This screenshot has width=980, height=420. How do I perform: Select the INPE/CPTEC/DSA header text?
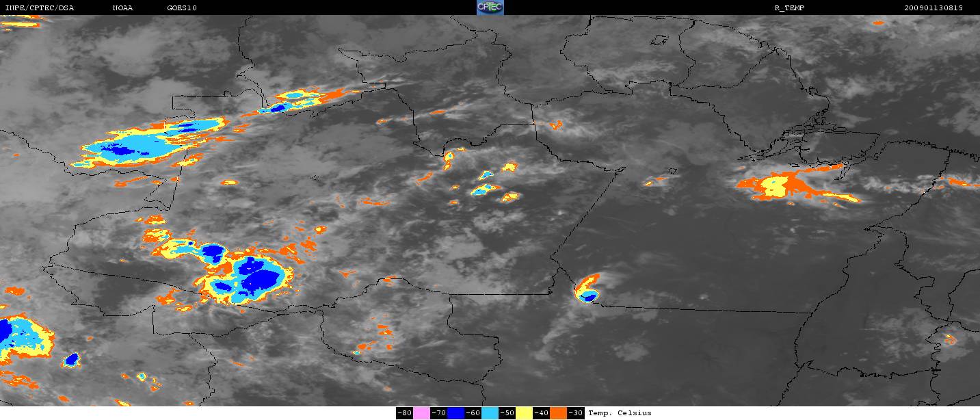coord(39,8)
